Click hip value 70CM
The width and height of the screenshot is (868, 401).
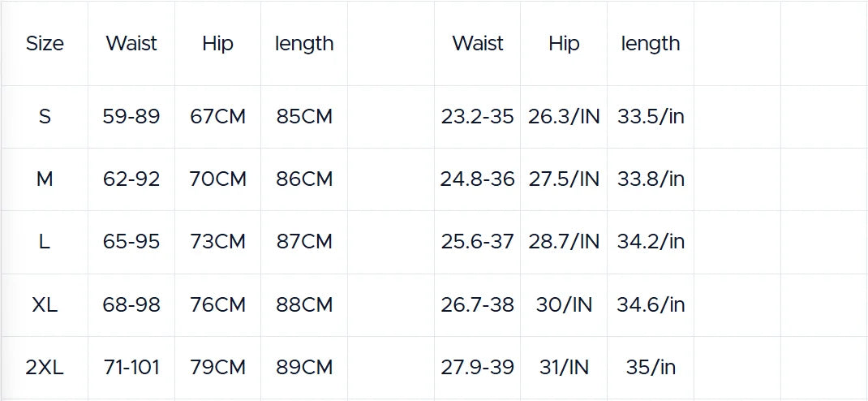pyautogui.click(x=217, y=179)
